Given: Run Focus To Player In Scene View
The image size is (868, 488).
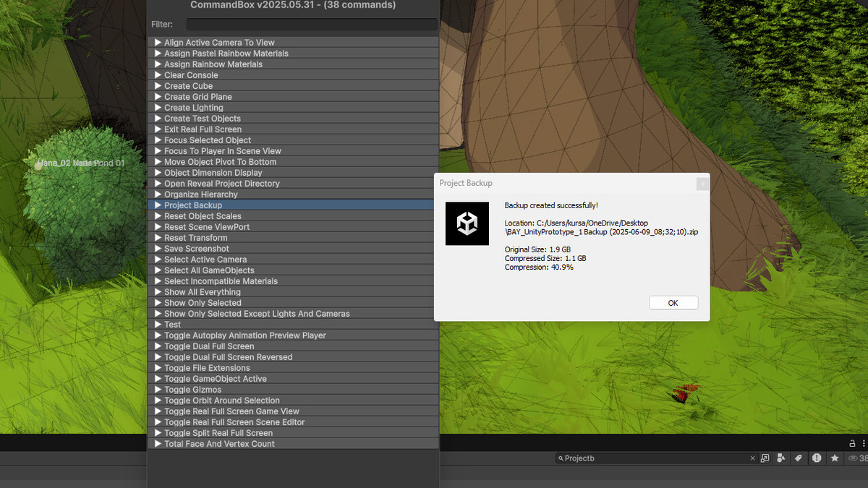Looking at the screenshot, I should click(293, 151).
